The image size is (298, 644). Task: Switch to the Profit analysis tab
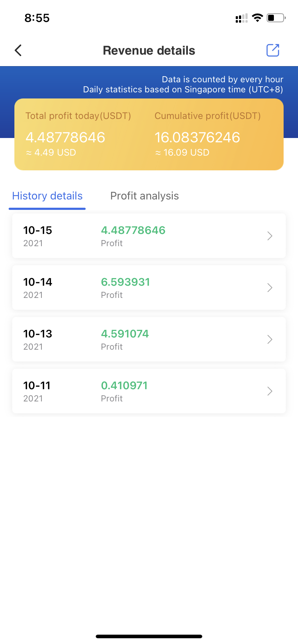(144, 196)
